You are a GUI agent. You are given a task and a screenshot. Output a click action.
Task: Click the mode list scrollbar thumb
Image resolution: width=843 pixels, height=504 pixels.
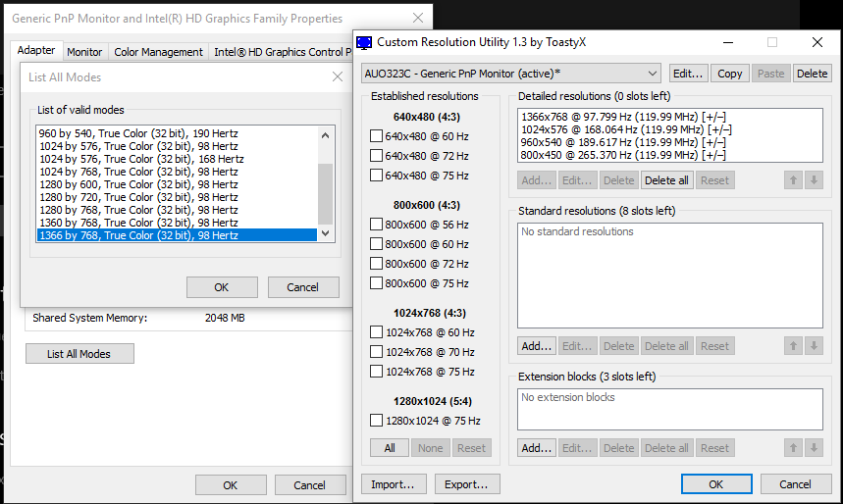point(325,193)
